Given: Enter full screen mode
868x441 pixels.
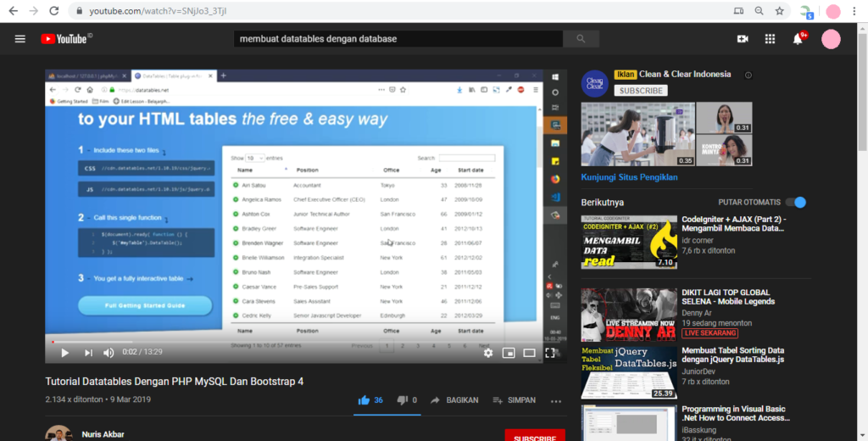Looking at the screenshot, I should (x=549, y=353).
